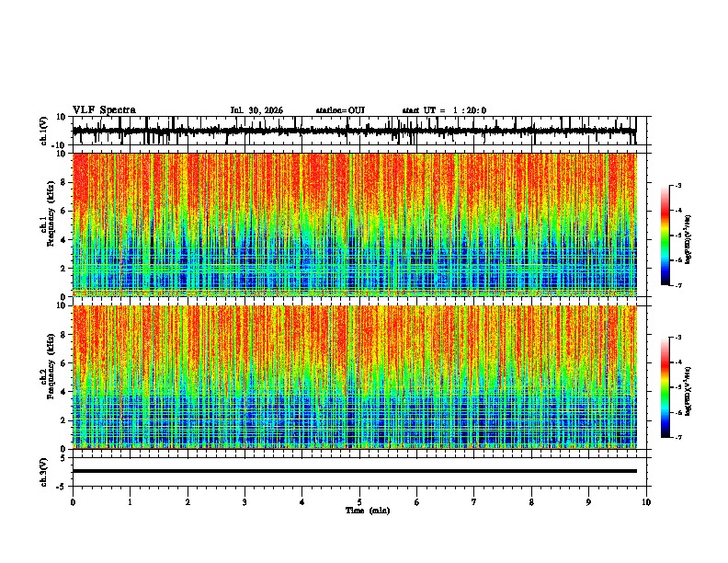Screen dimensions: 728x563
Task: Click time axis tick label "0"
Action: [73, 502]
